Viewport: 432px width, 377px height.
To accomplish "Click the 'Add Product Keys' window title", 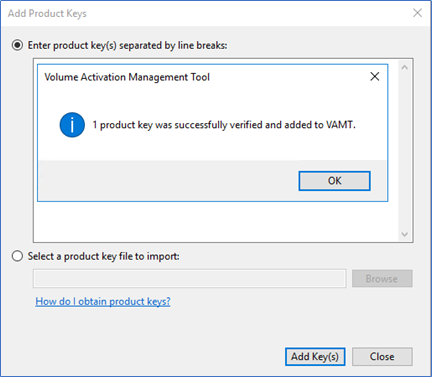I will pyautogui.click(x=47, y=13).
